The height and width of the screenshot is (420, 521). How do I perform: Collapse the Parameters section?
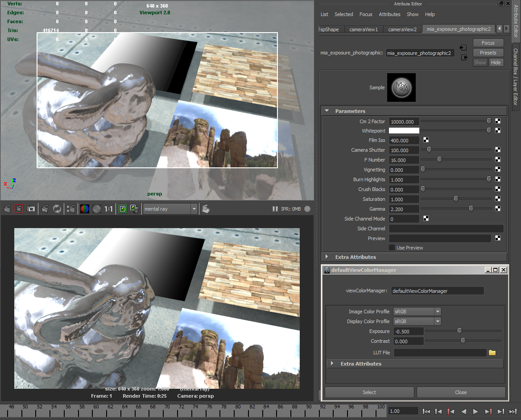[x=327, y=111]
